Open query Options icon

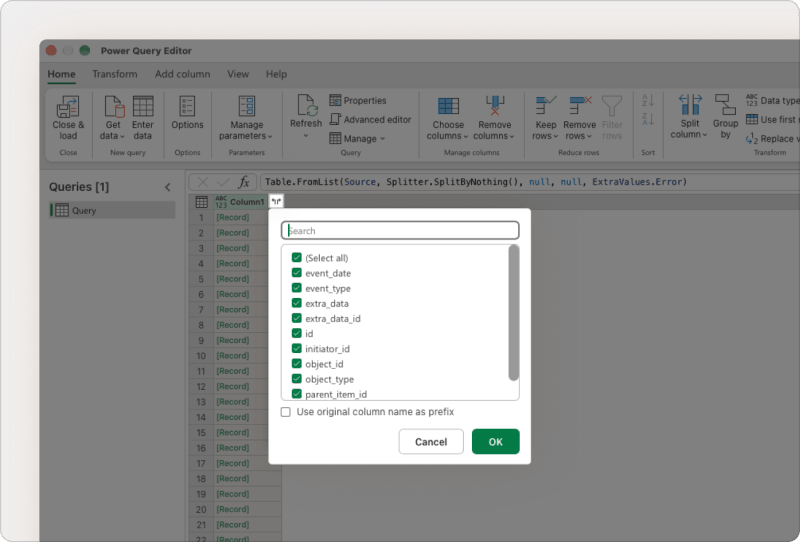(187, 107)
